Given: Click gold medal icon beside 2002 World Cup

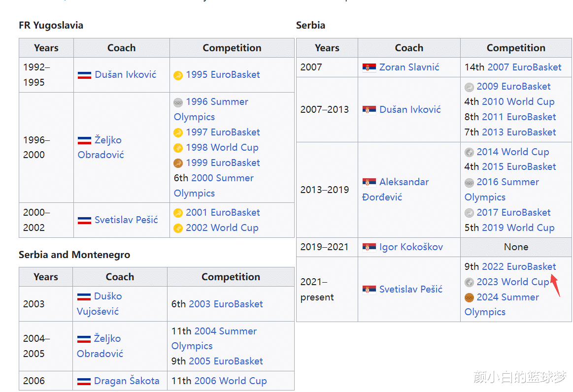Looking at the screenshot, I should pyautogui.click(x=178, y=228).
